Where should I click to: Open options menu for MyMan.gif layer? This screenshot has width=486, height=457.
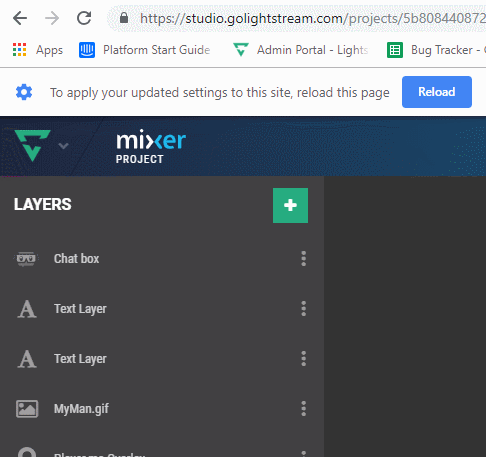[x=303, y=409]
